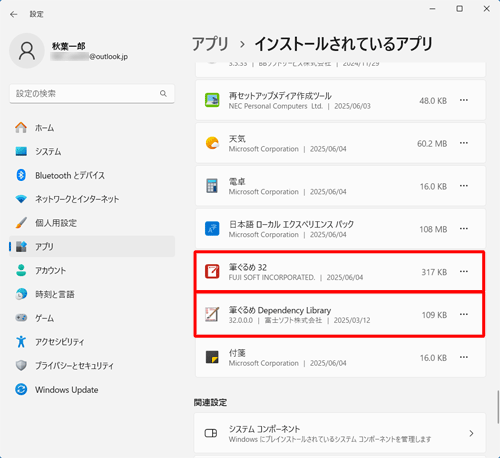This screenshot has width=500, height=458.
Task: Click the アプリ breadcrumb link
Action: (x=210, y=44)
